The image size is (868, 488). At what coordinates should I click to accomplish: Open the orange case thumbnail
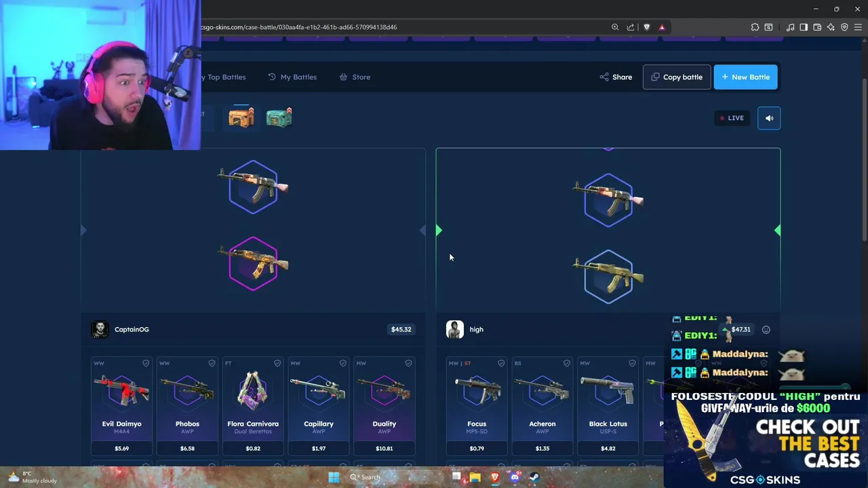(x=241, y=117)
